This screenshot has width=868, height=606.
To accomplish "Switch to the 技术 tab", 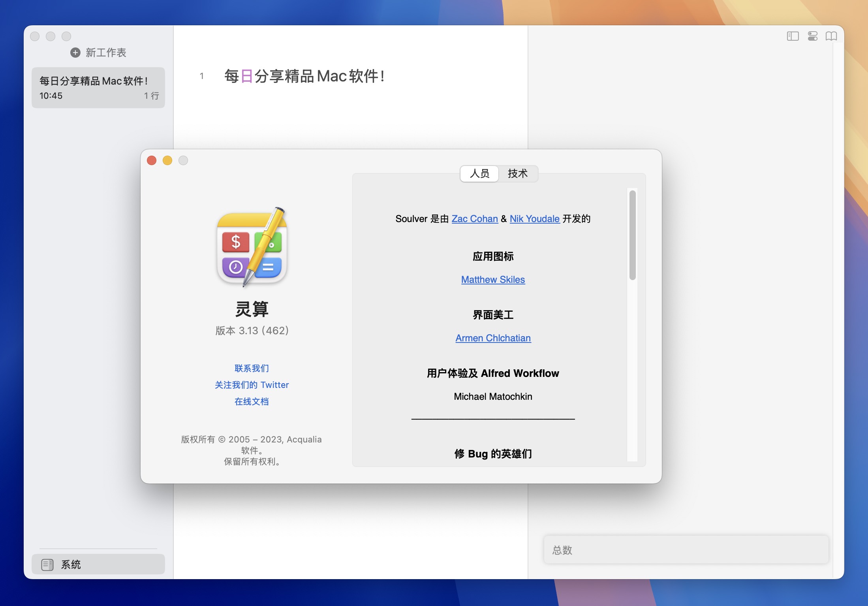I will 517,173.
